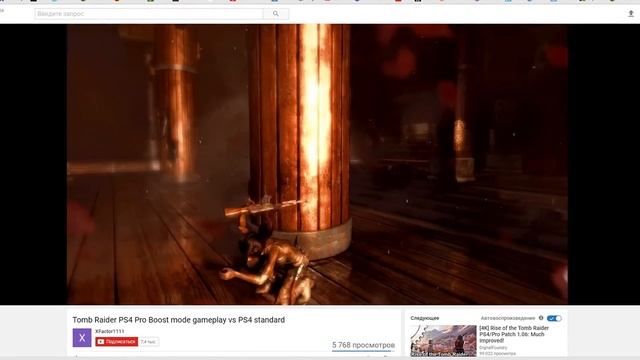Open the [4K] Rise of the Tomb Raider title
The height and width of the screenshot is (360, 640).
tap(514, 334)
